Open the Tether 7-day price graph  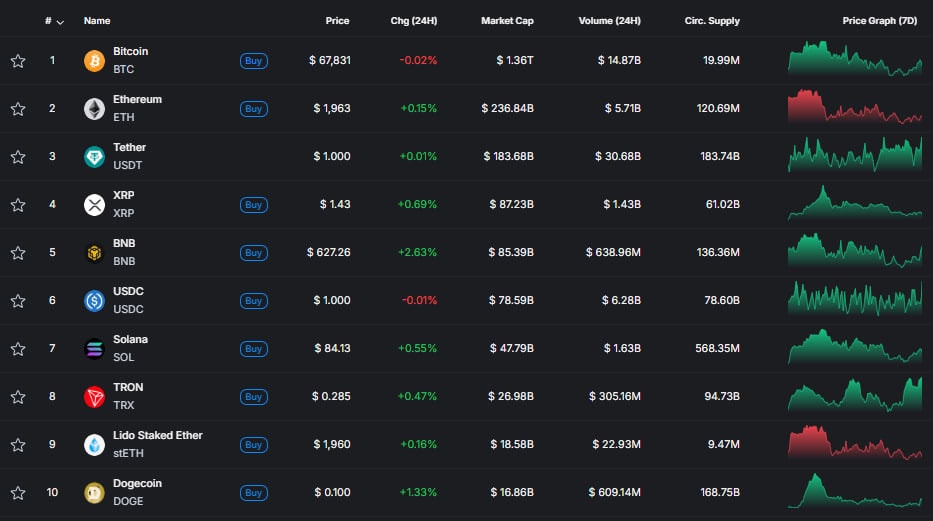(855, 155)
